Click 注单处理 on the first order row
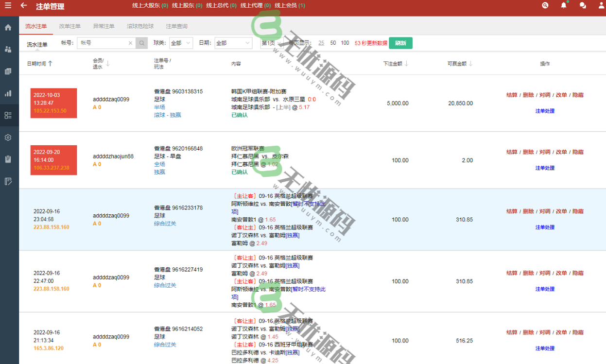The height and width of the screenshot is (364, 606). tap(545, 111)
